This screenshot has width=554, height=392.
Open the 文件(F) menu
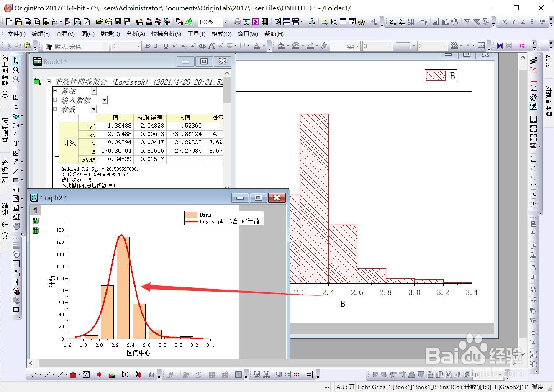(16, 34)
